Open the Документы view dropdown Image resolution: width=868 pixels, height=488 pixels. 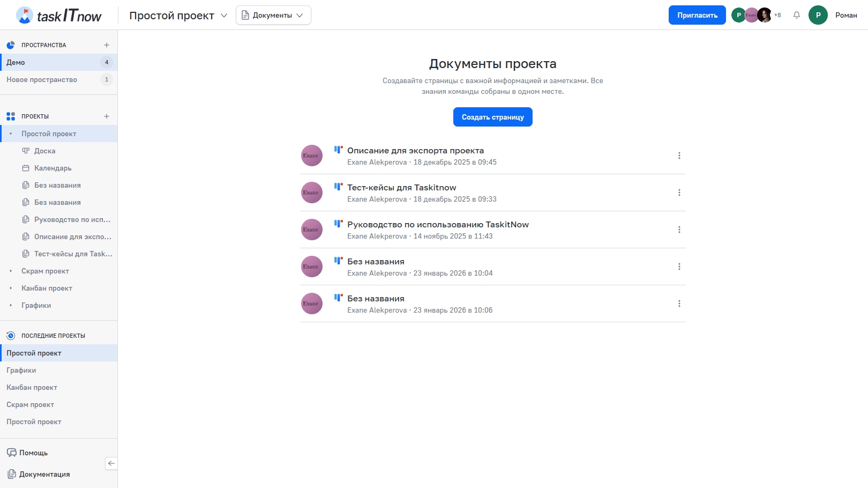point(273,15)
